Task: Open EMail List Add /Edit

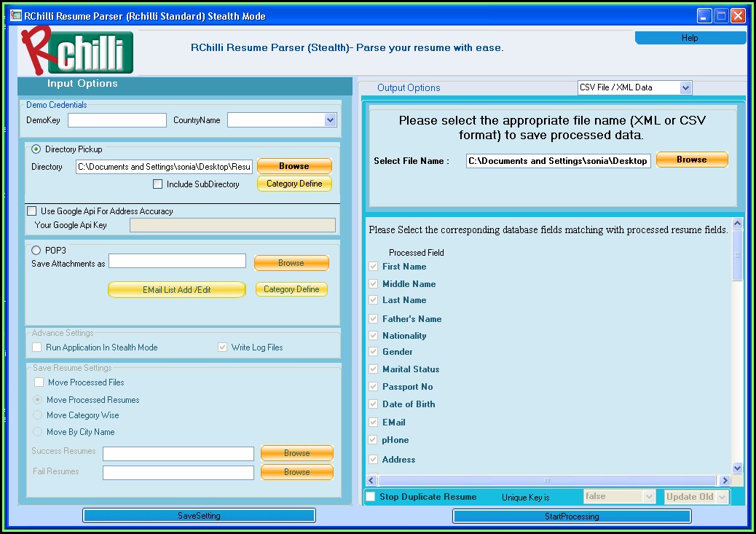Action: tap(177, 289)
